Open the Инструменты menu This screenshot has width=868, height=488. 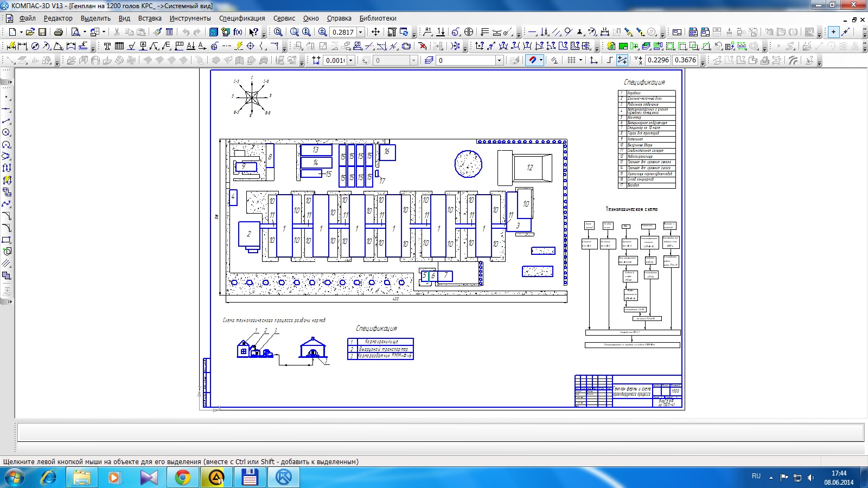(x=190, y=18)
